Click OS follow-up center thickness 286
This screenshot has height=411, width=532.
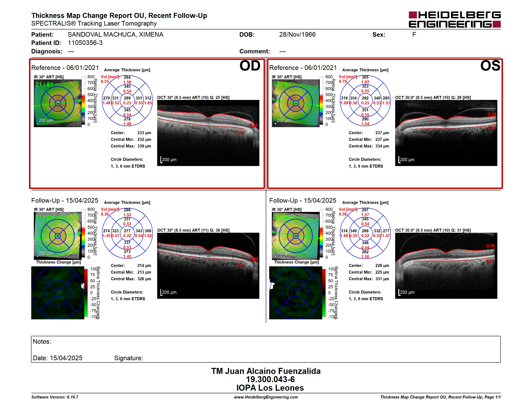(365, 231)
